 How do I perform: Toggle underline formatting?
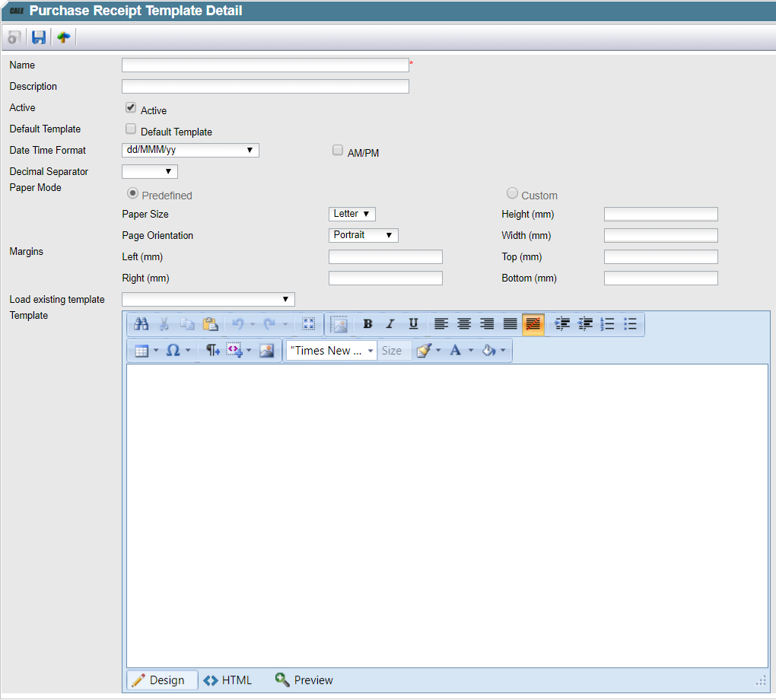click(x=413, y=324)
